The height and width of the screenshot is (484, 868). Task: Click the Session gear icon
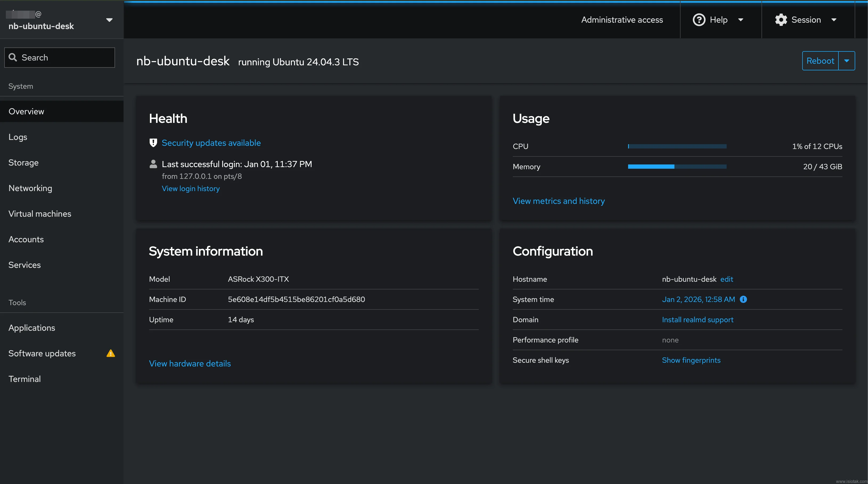(781, 20)
